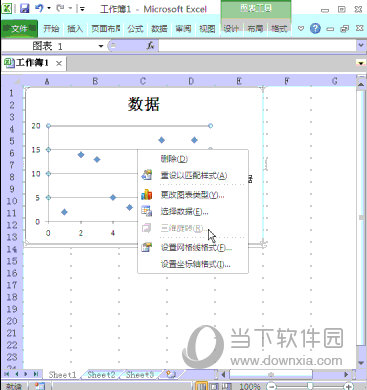Switch to the 页面布局 ribbon tab
The height and width of the screenshot is (390, 367).
pyautogui.click(x=106, y=29)
